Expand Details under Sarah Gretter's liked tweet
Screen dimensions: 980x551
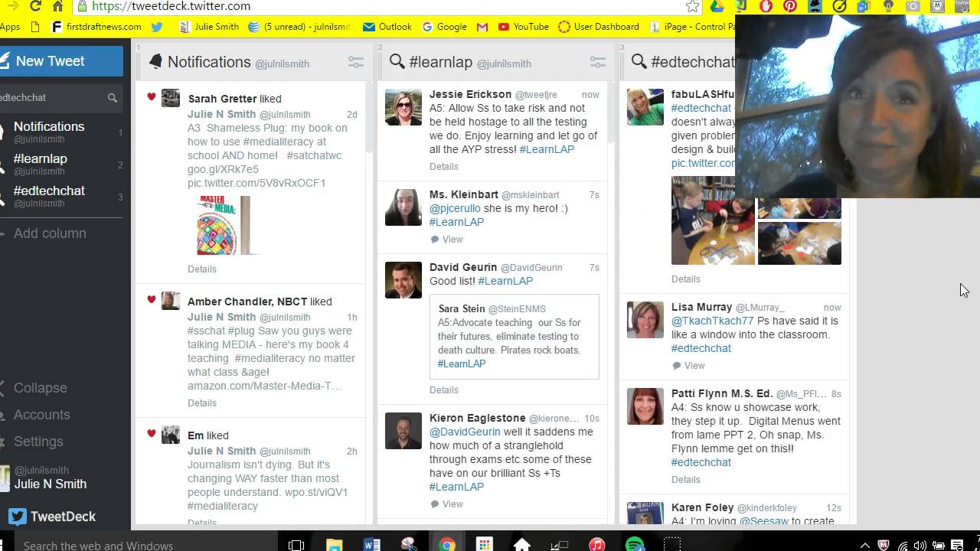coord(202,269)
